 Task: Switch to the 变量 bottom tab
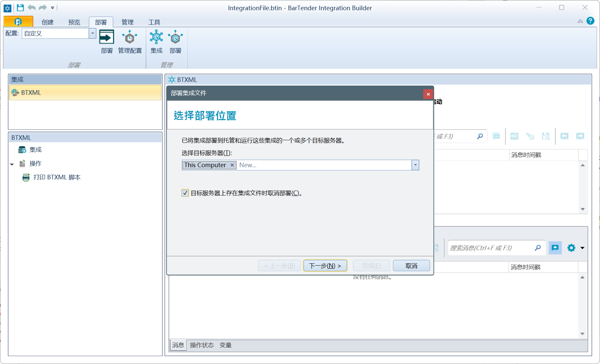click(x=225, y=345)
